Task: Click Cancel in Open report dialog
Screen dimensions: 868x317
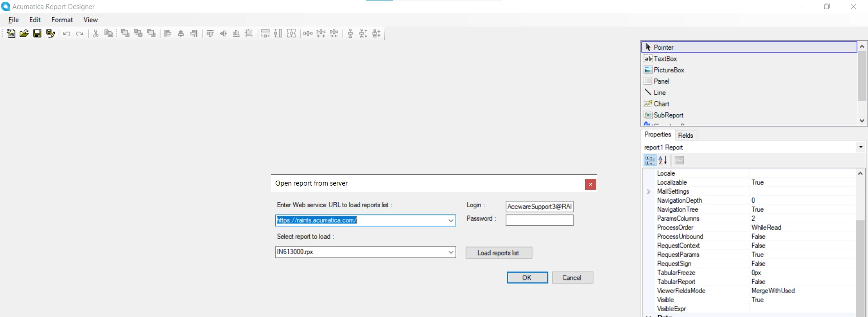Action: click(x=572, y=278)
